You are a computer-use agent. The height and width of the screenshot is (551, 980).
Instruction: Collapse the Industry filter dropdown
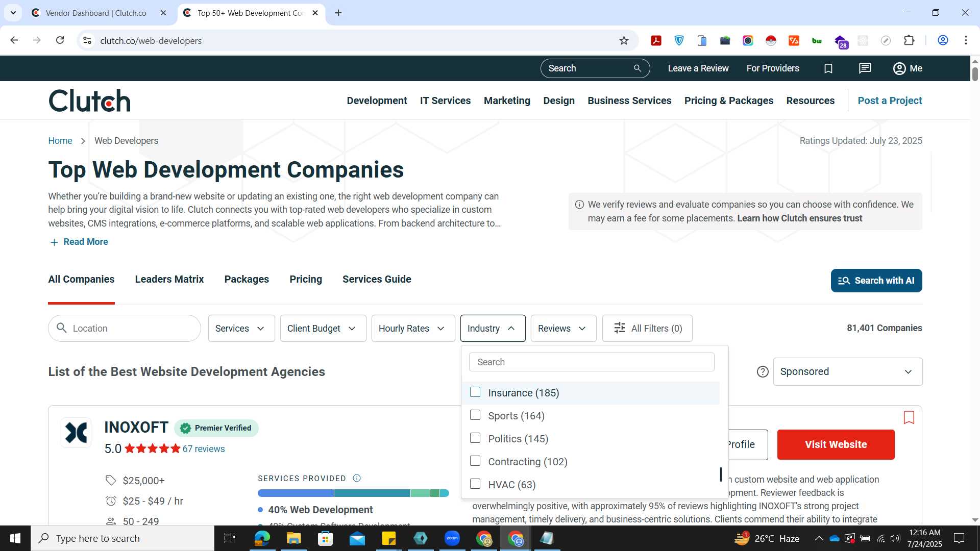coord(493,329)
